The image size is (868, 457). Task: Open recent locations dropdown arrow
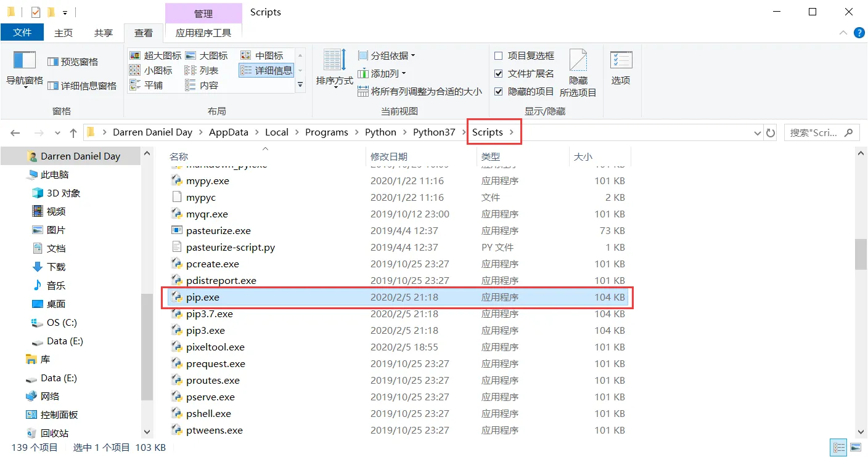click(57, 132)
